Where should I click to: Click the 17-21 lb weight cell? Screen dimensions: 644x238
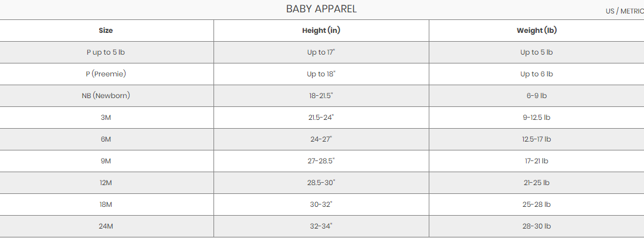point(537,161)
